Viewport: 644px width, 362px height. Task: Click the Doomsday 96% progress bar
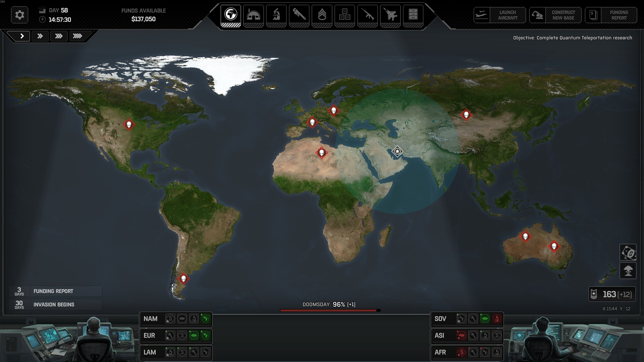tap(330, 310)
